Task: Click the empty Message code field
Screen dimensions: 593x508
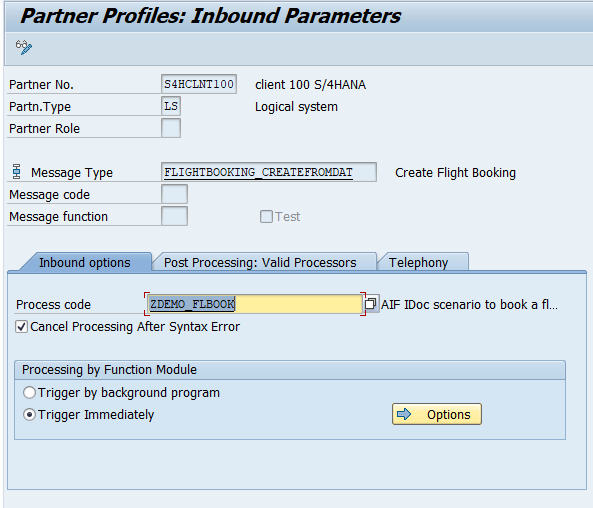Action: [x=174, y=194]
